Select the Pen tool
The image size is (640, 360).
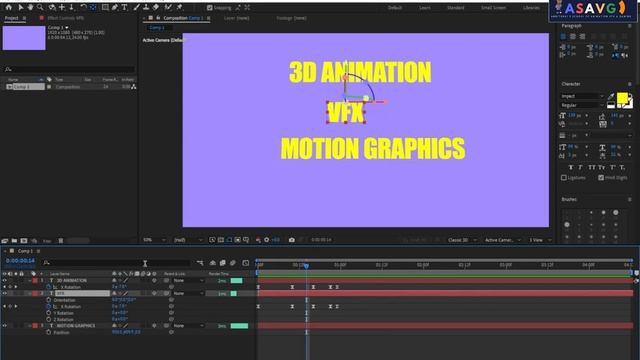click(x=115, y=7)
